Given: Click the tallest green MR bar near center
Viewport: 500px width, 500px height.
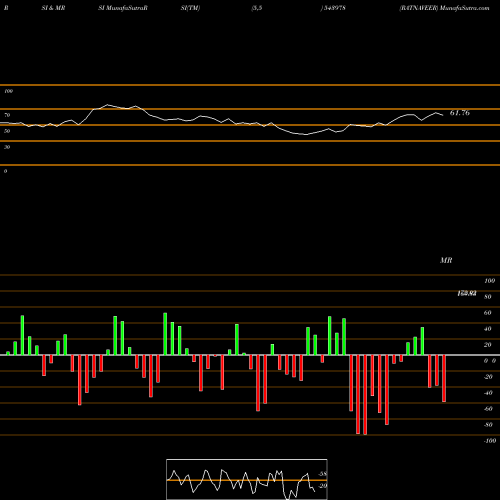Looking at the screenshot, I should click(165, 334).
